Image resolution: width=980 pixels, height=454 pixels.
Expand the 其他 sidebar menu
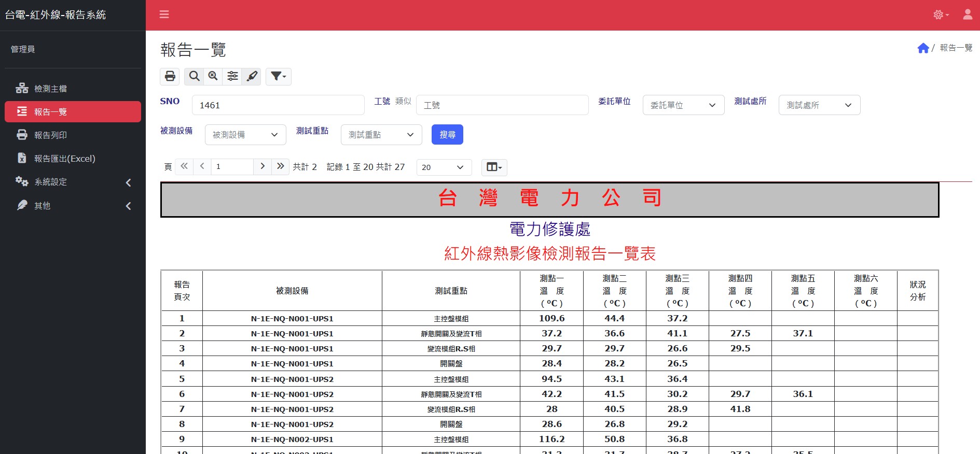[73, 206]
